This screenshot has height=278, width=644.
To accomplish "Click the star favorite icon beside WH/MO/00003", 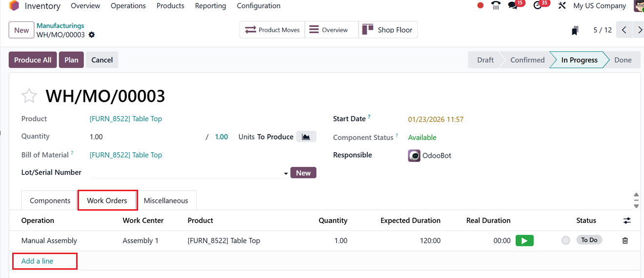I will [29, 96].
